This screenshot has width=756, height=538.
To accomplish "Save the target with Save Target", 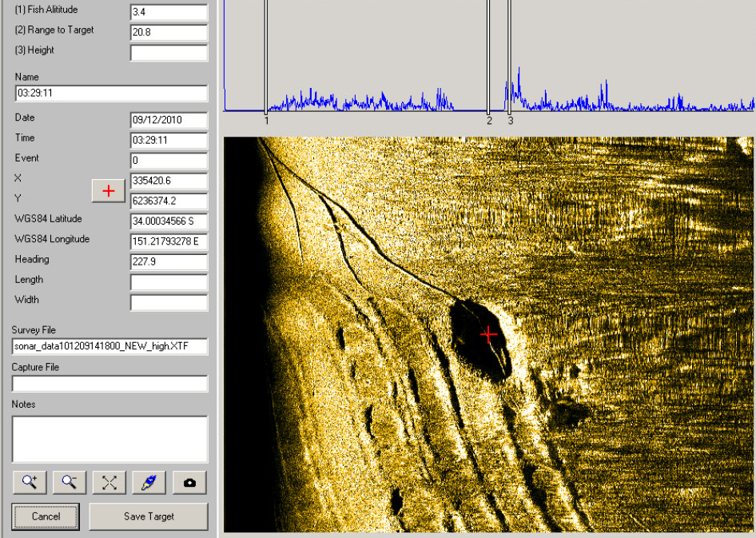I will point(149,516).
